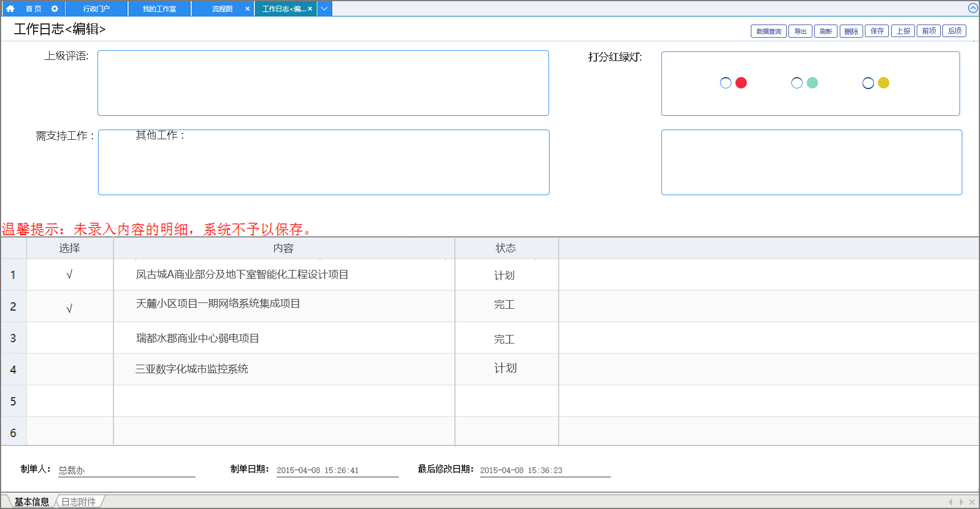Select row number 5 header

click(13, 401)
